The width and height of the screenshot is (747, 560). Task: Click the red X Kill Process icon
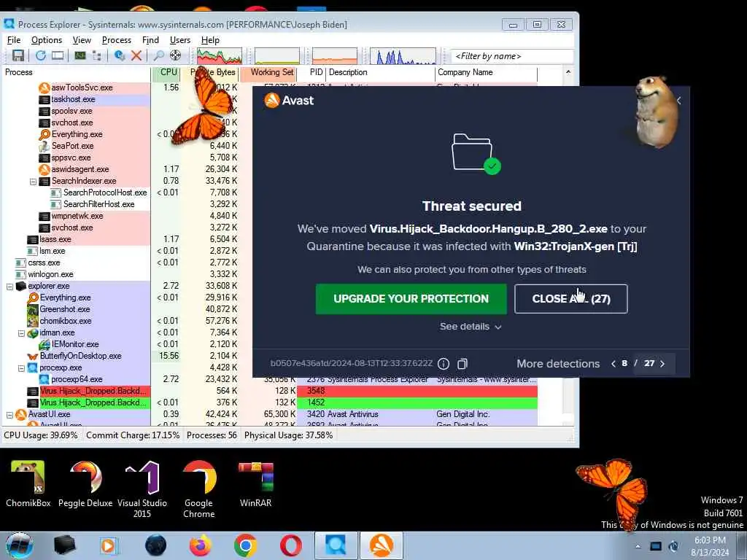(x=136, y=55)
